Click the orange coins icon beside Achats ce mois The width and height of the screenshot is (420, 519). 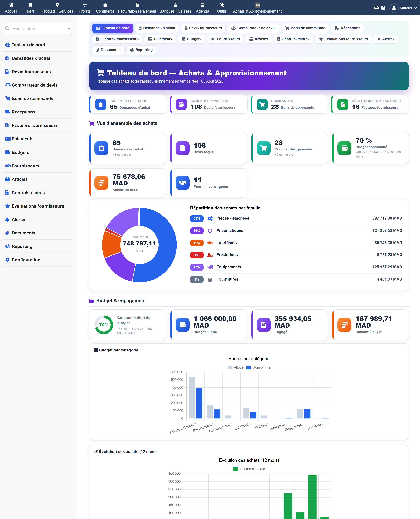tap(101, 183)
